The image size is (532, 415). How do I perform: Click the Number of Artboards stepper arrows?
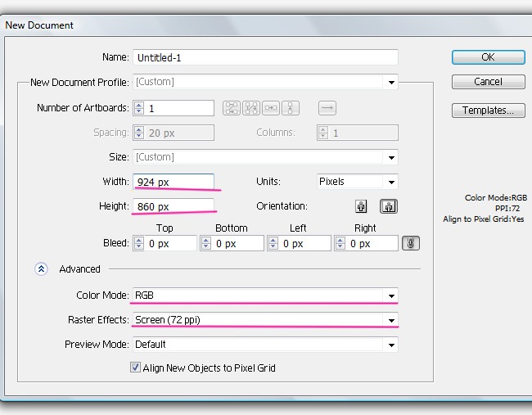click(x=139, y=108)
